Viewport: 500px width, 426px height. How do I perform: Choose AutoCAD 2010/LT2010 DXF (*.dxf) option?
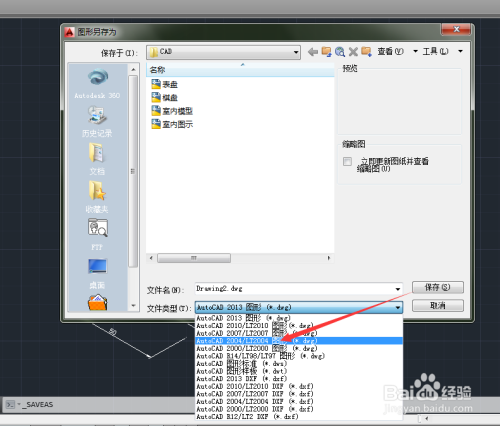coord(299,386)
